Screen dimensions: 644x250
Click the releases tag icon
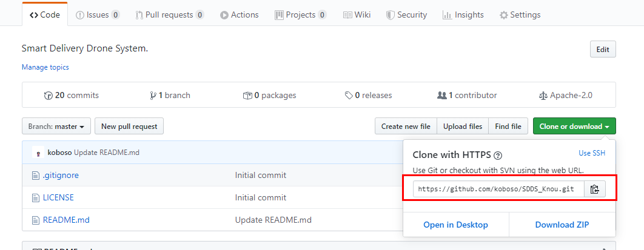coord(349,96)
